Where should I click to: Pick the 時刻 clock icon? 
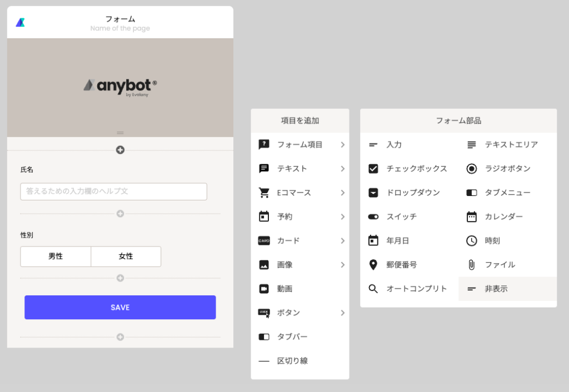[471, 240]
